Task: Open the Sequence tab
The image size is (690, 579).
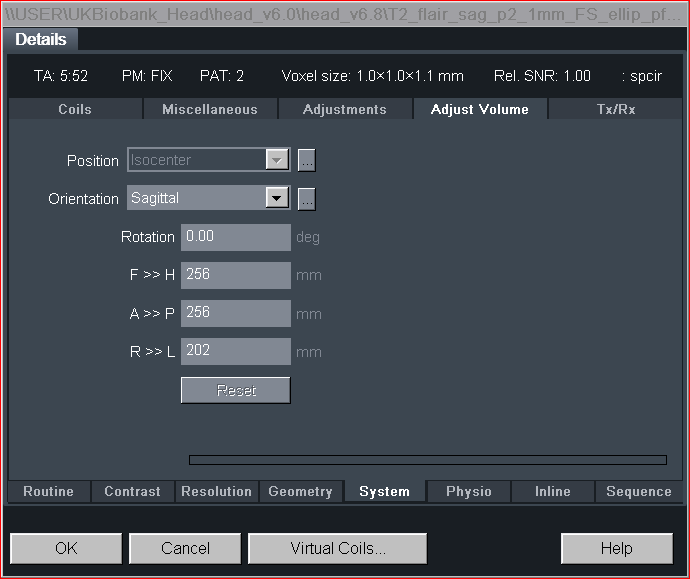Action: click(x=638, y=491)
